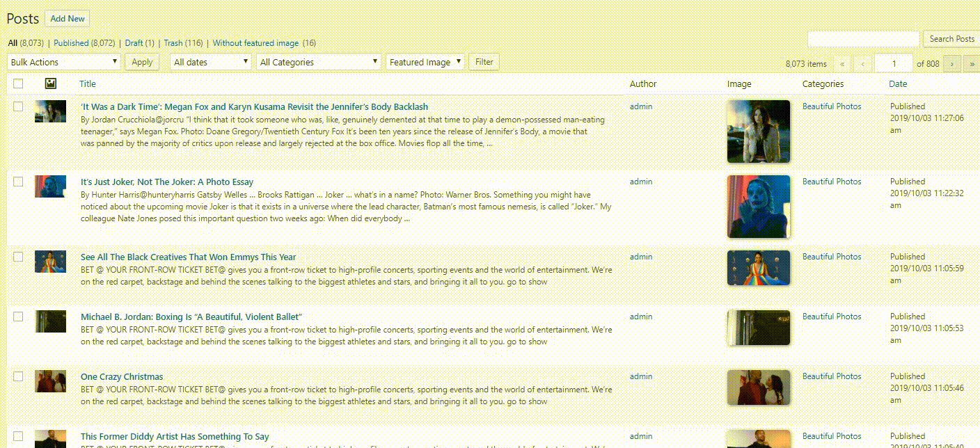Click the Filter button
This screenshot has height=448, width=980.
(x=484, y=62)
